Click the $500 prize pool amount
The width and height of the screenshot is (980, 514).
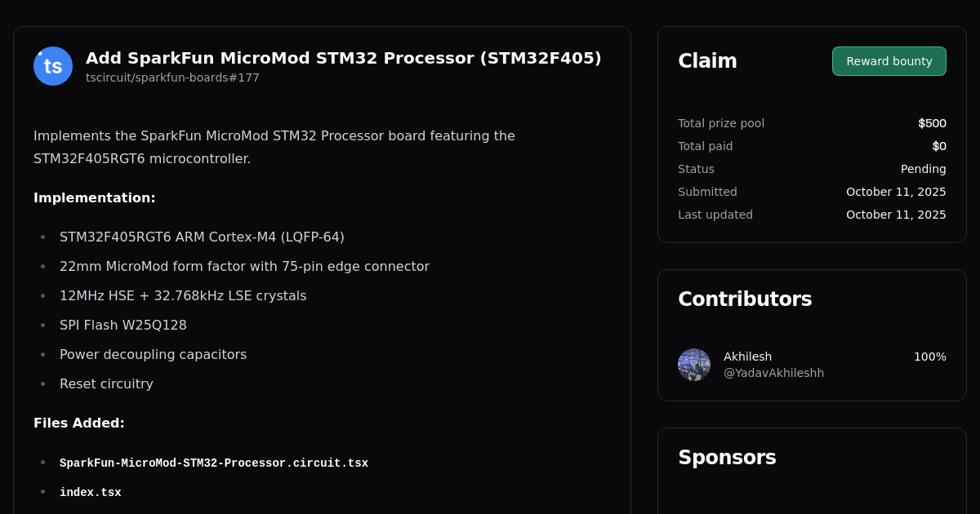(x=932, y=123)
